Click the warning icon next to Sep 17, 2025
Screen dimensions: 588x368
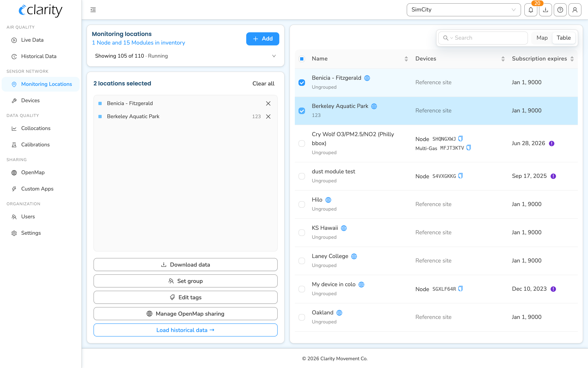[553, 176]
